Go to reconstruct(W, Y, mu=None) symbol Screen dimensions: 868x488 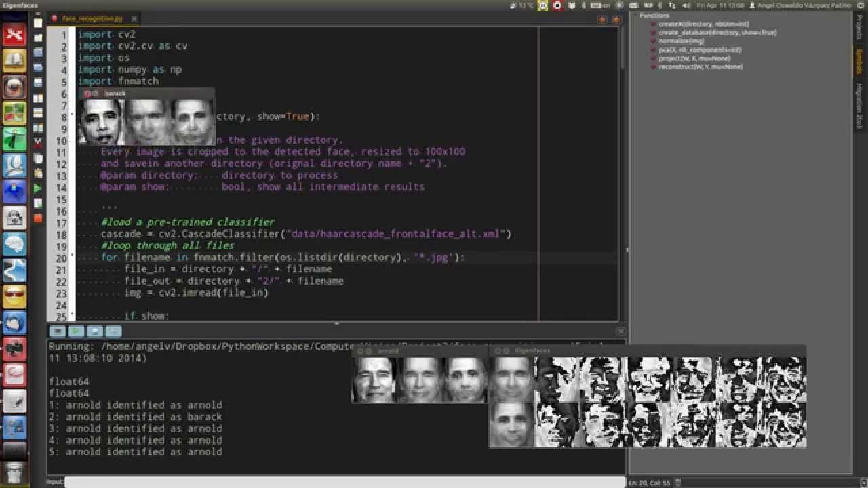tap(701, 67)
